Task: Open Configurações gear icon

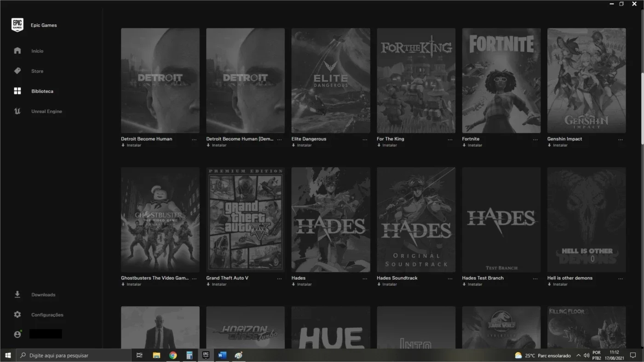Action: click(x=17, y=315)
